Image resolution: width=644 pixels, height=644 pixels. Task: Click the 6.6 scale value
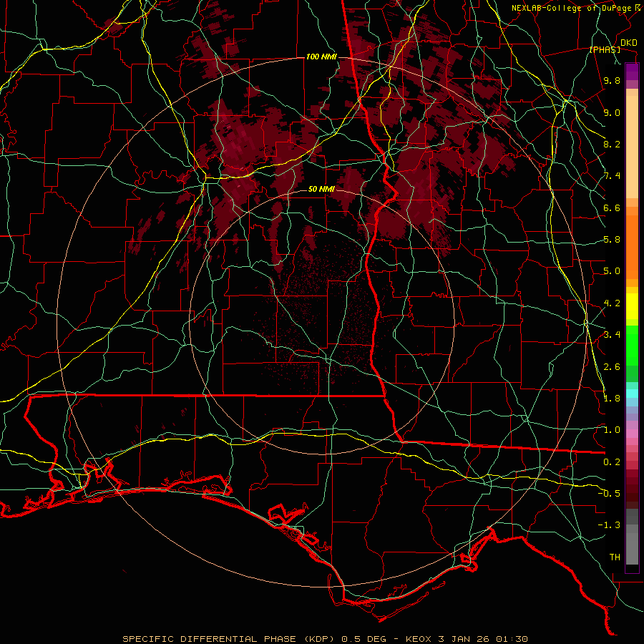[612, 208]
